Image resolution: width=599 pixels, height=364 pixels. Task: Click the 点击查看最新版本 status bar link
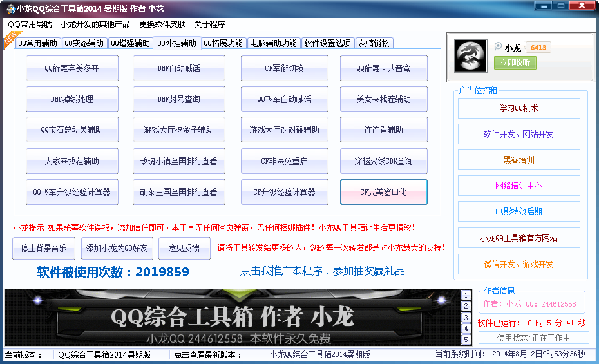[206, 354]
